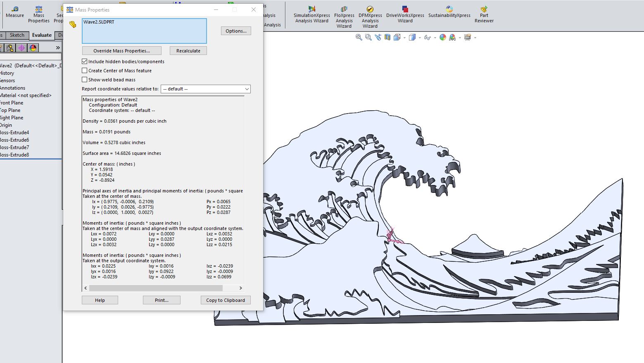This screenshot has height=363, width=644.
Task: Click Copy to Clipboard button
Action: click(x=225, y=300)
